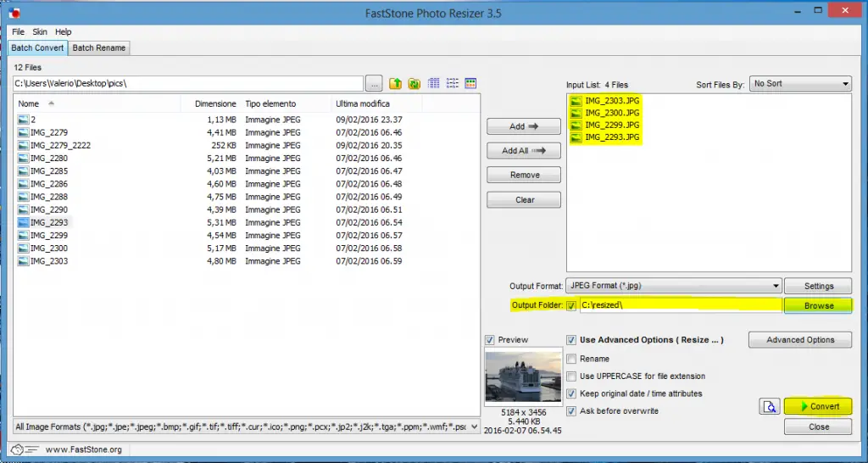Click the cruise ship preview thumbnail
This screenshot has height=463, width=868.
523,377
